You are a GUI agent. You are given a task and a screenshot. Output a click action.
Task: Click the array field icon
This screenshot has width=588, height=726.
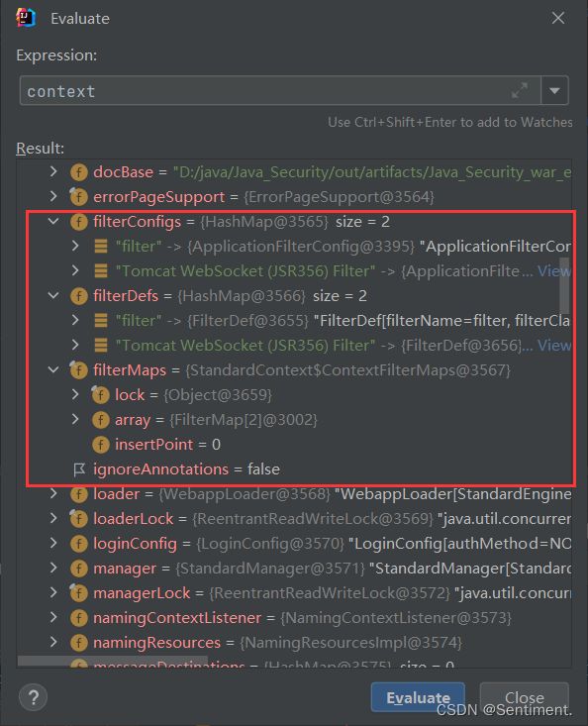click(x=101, y=420)
